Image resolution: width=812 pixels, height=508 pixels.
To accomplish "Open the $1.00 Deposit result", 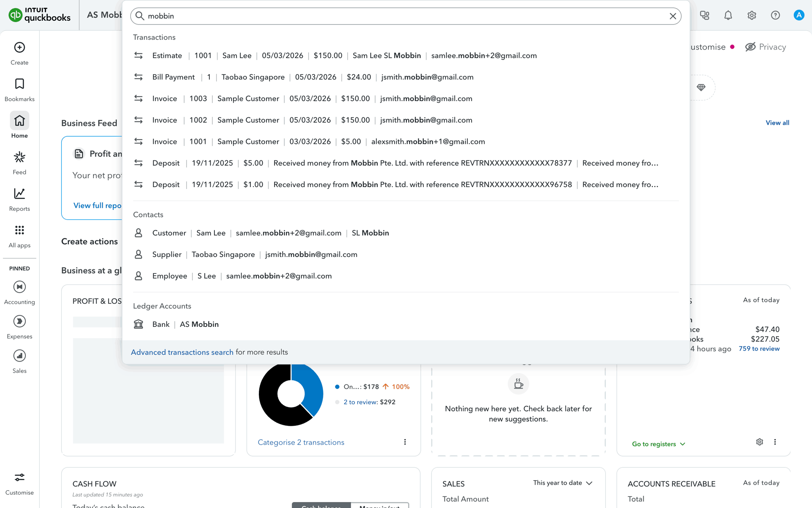I will point(406,185).
